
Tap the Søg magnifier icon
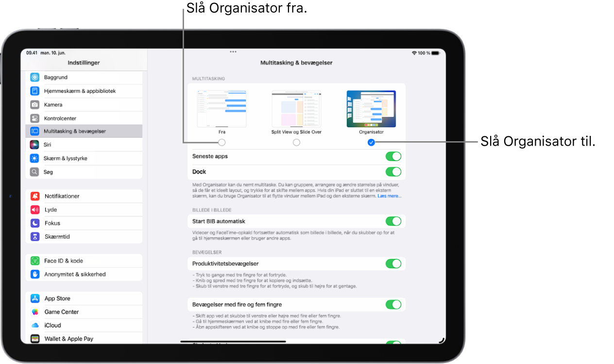coord(34,172)
